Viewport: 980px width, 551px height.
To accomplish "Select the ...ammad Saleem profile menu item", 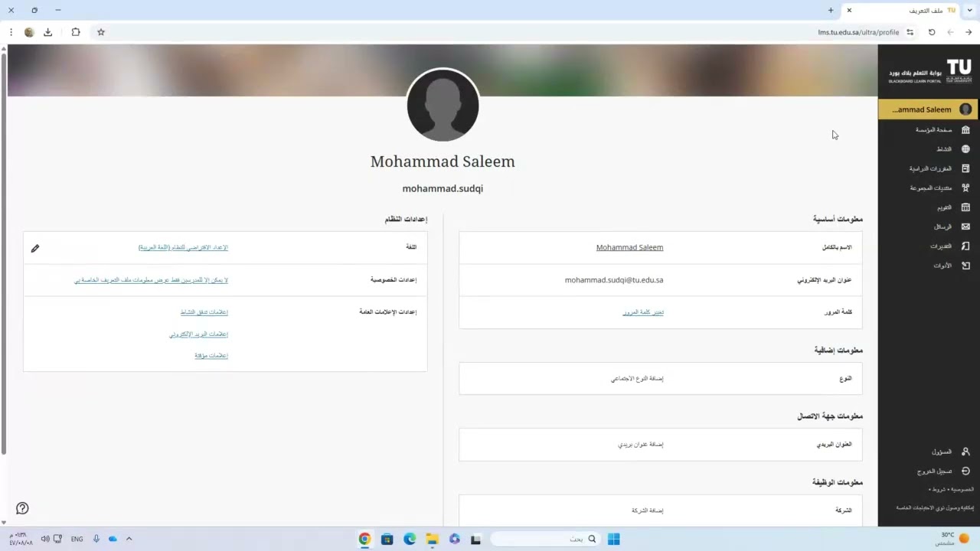I will [x=927, y=109].
